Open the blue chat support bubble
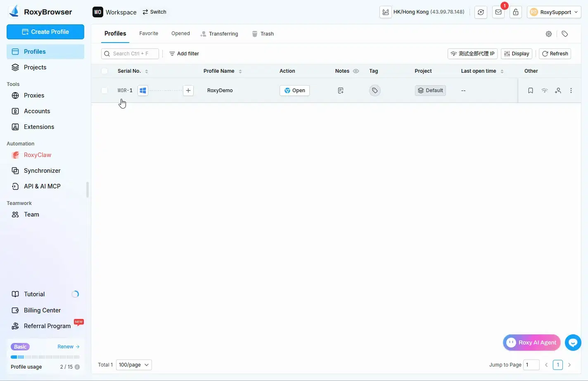 [573, 343]
